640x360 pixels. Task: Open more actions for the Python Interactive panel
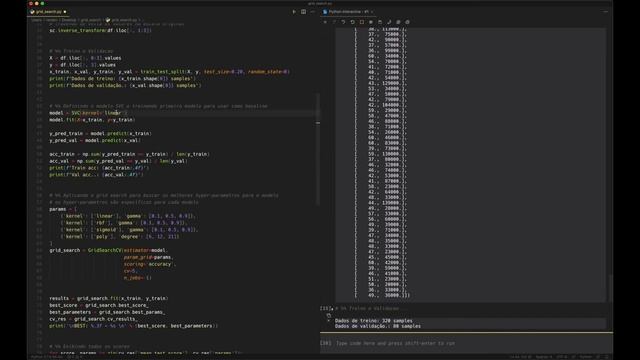click(x=606, y=12)
